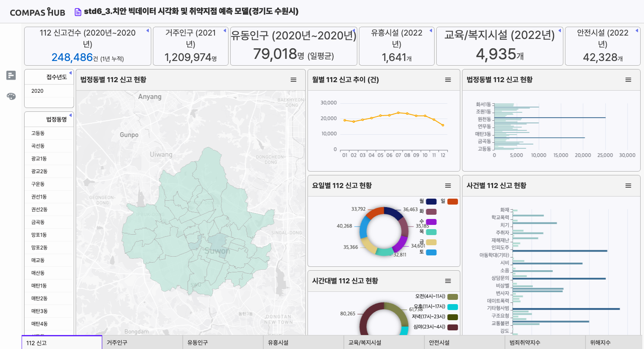Select 매탄2동 in the district list
The width and height of the screenshot is (644, 349).
tap(49, 299)
